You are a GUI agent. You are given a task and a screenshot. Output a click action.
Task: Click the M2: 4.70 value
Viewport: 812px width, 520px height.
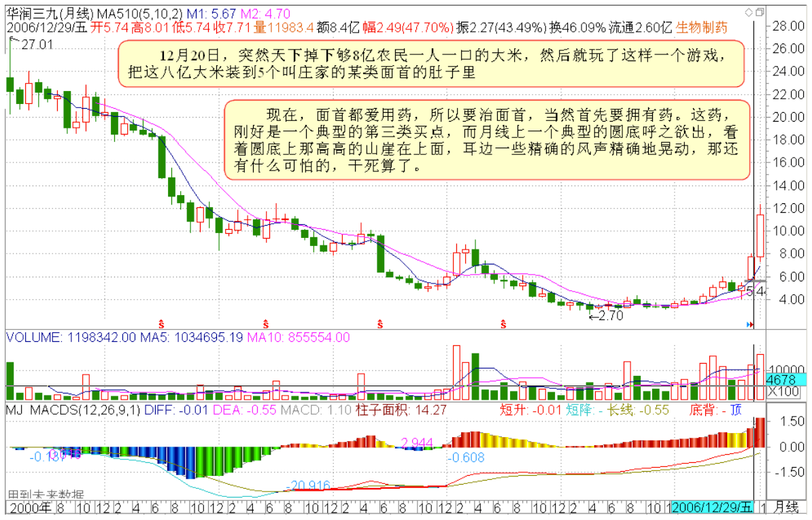pos(265,14)
